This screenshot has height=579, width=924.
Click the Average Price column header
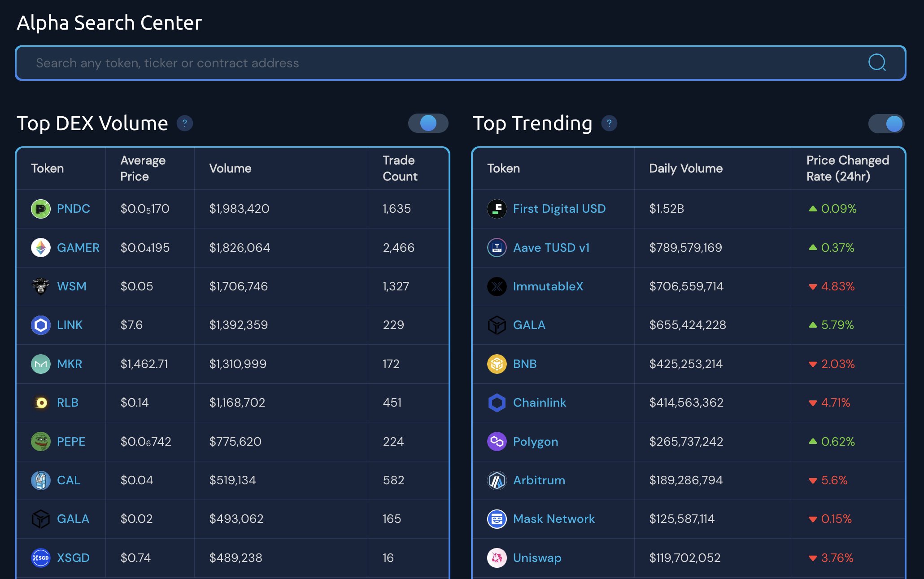tap(143, 168)
